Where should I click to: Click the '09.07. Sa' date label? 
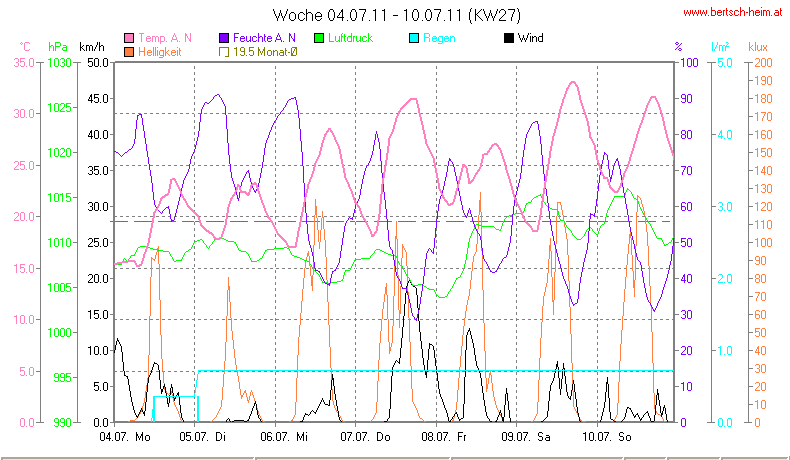pos(525,437)
